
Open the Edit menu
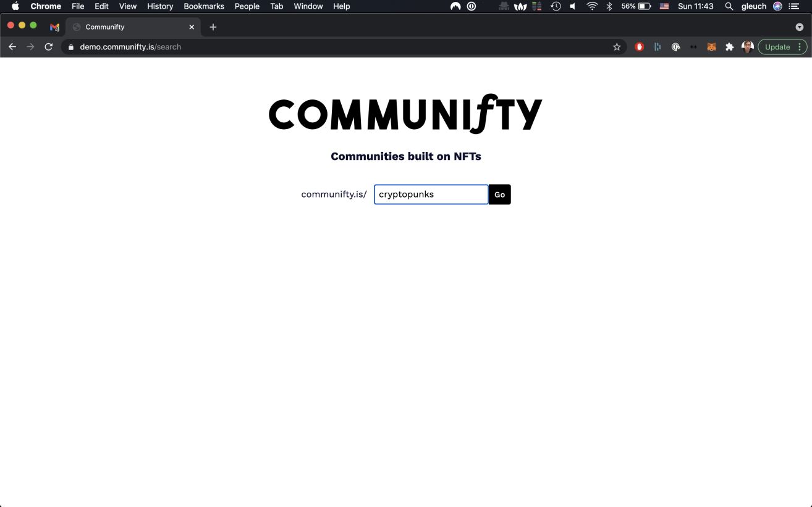(x=101, y=6)
